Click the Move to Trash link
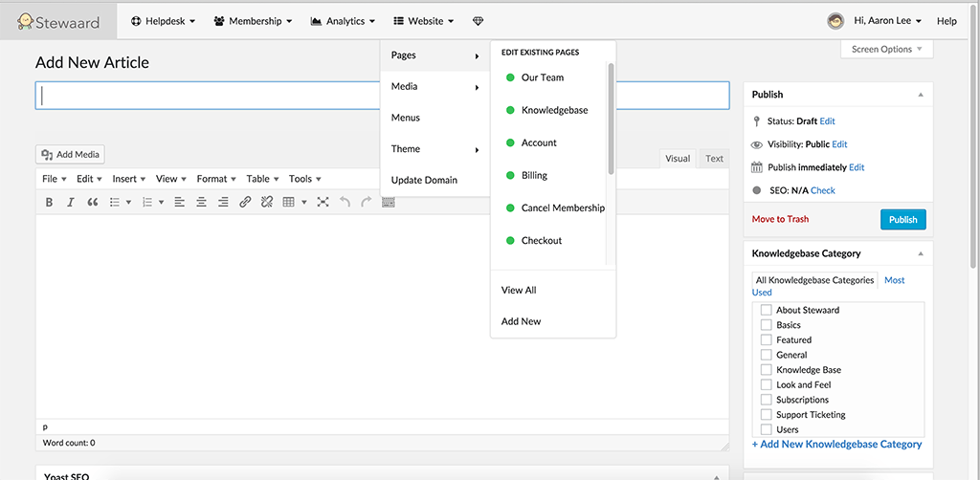 point(780,219)
